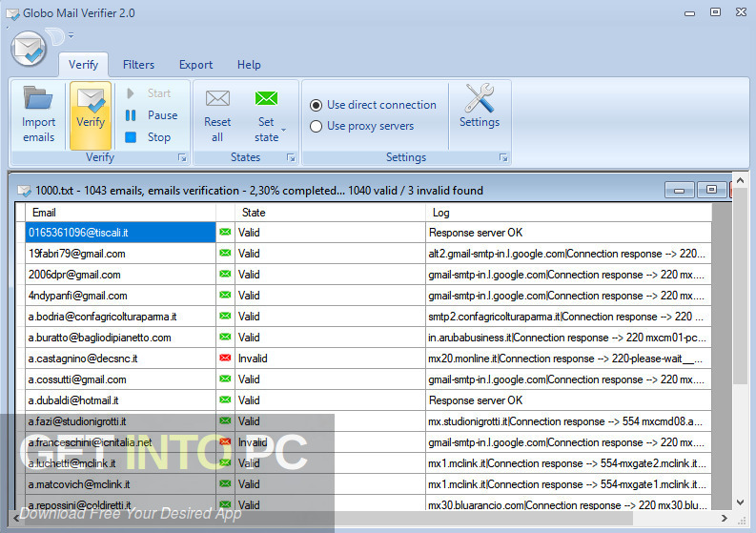756x533 pixels.
Task: Click the Pause verification icon
Action: (x=131, y=115)
